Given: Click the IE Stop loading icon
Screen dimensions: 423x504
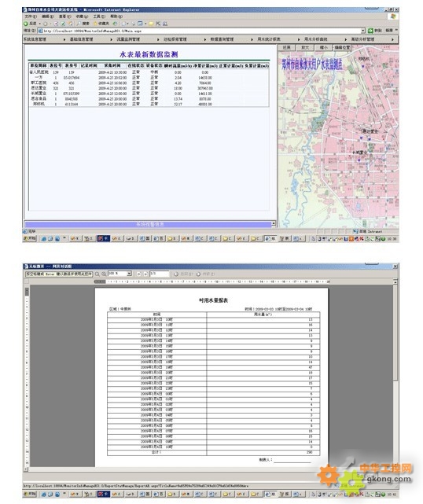Looking at the screenshot, I should point(56,24).
